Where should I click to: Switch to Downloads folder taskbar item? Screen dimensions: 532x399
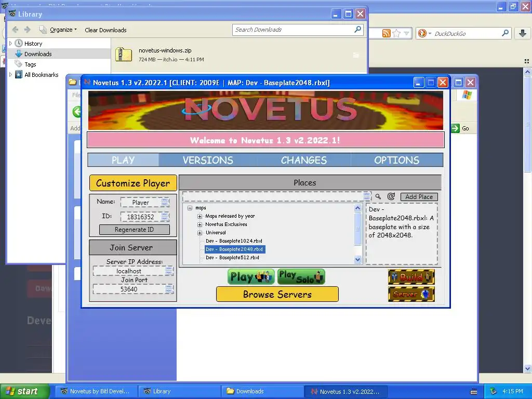pos(262,391)
